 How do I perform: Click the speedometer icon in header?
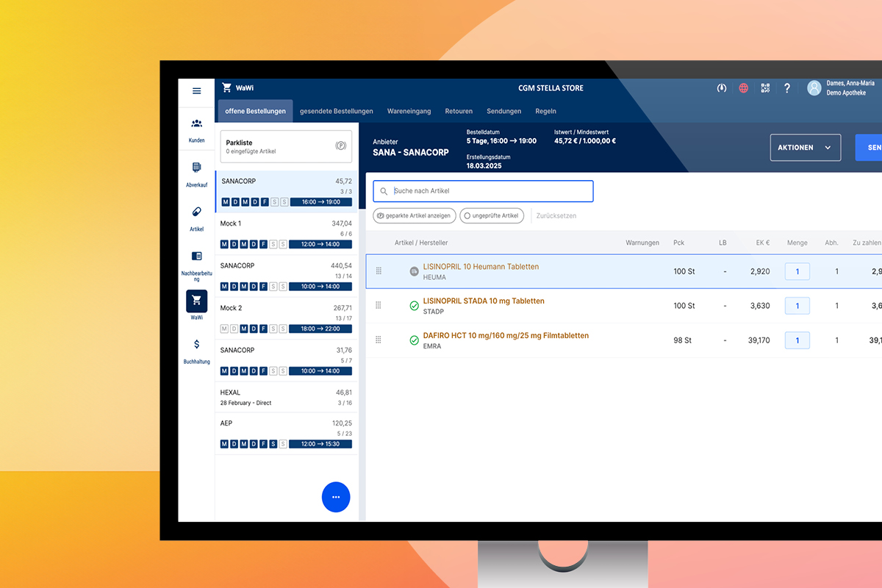[722, 88]
